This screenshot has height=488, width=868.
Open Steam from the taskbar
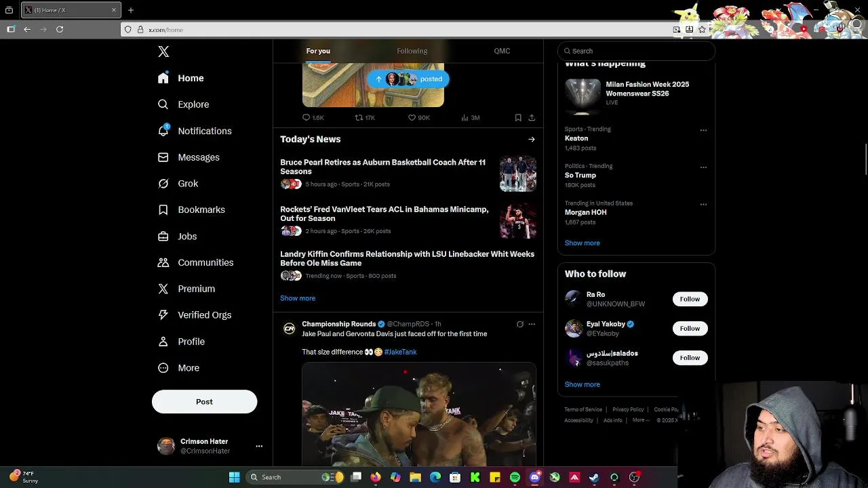(x=594, y=477)
